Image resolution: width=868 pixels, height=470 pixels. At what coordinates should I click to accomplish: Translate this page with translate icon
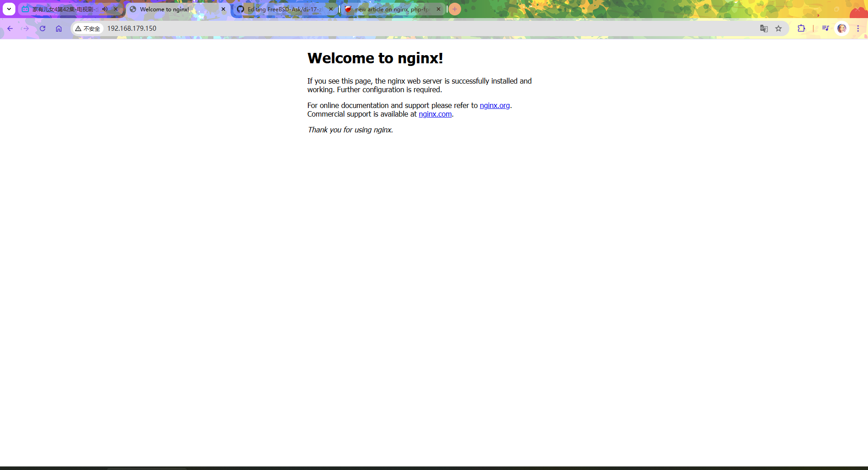click(764, 28)
